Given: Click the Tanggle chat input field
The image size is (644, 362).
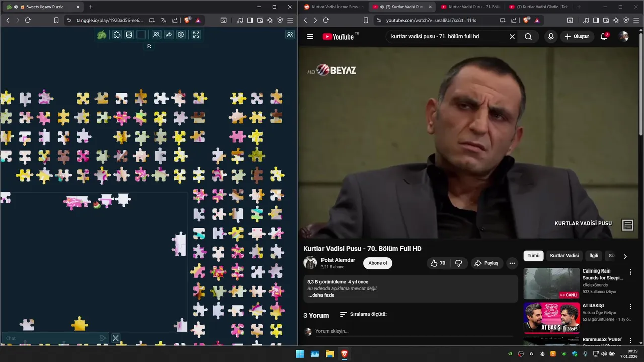Looking at the screenshot, I should [x=50, y=338].
